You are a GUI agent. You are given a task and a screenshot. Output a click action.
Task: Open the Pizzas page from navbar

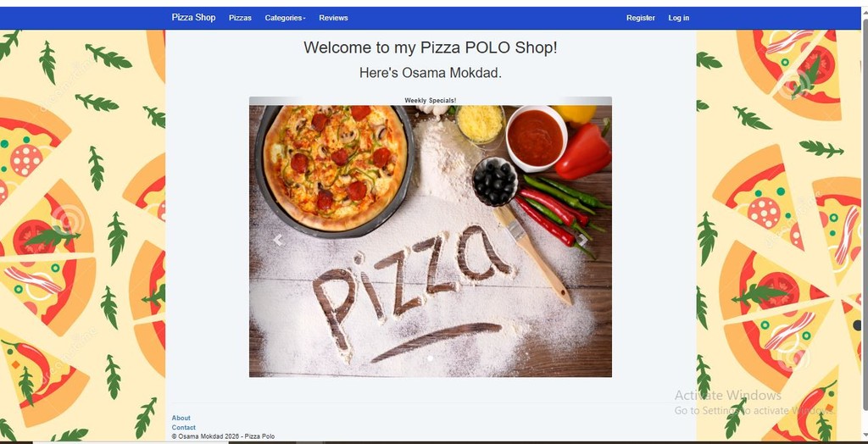(x=240, y=18)
